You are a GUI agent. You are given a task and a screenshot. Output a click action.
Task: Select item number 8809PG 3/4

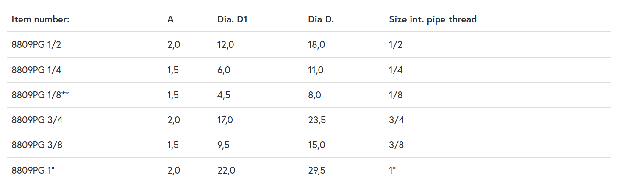(36, 120)
